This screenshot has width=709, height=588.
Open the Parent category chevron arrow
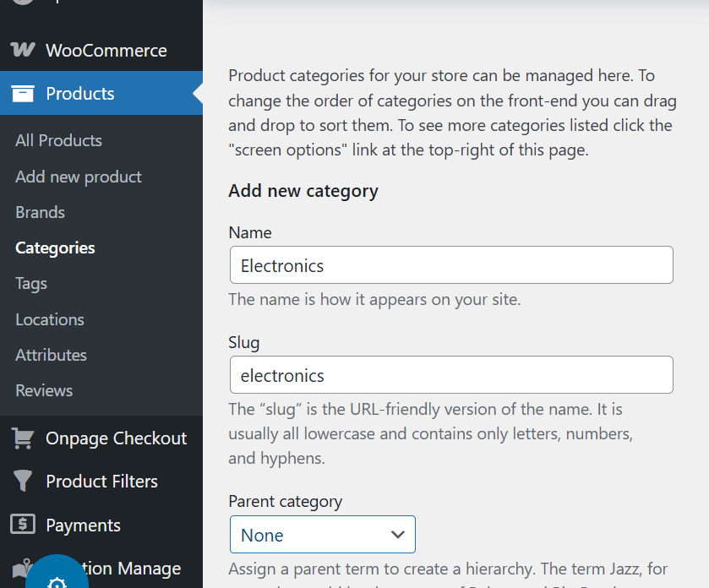pyautogui.click(x=396, y=534)
